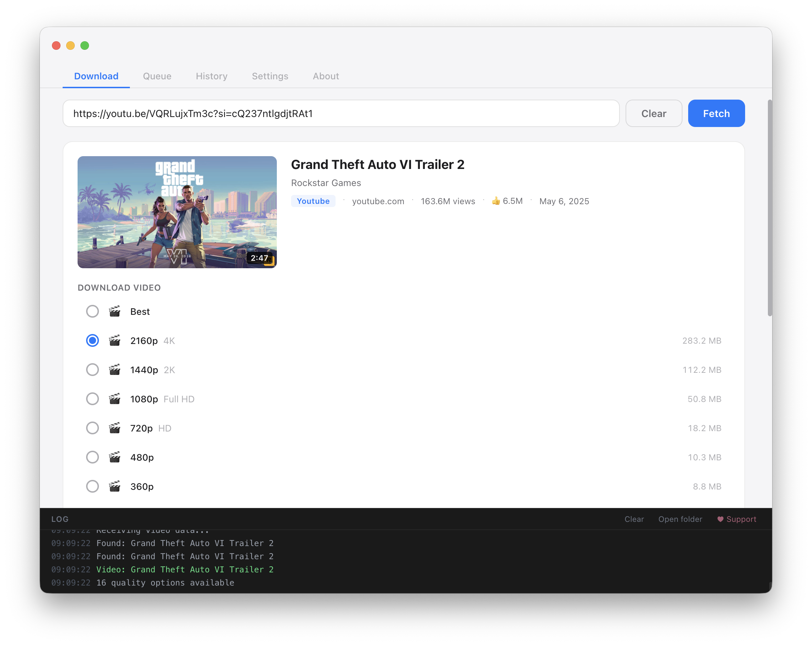Click the heart Support link in log
The image size is (812, 646).
tap(736, 519)
